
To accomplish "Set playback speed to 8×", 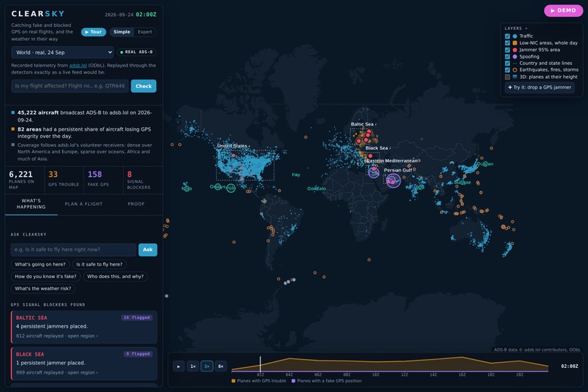I will pyautogui.click(x=221, y=366).
